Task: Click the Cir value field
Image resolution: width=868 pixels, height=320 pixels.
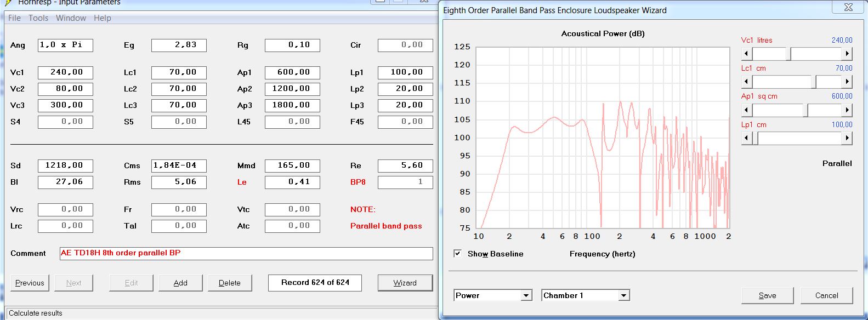Action: coord(405,45)
